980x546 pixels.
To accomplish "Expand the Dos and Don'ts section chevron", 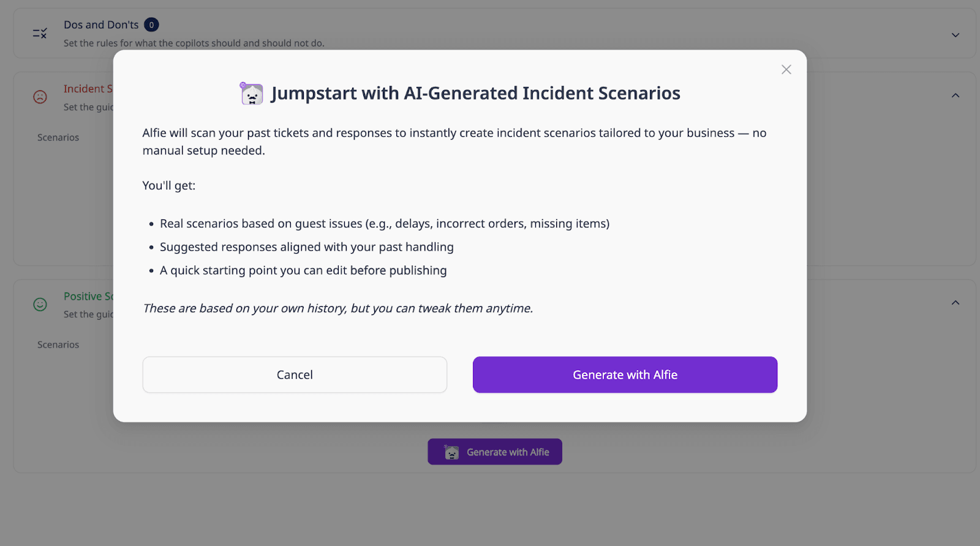I will click(955, 35).
